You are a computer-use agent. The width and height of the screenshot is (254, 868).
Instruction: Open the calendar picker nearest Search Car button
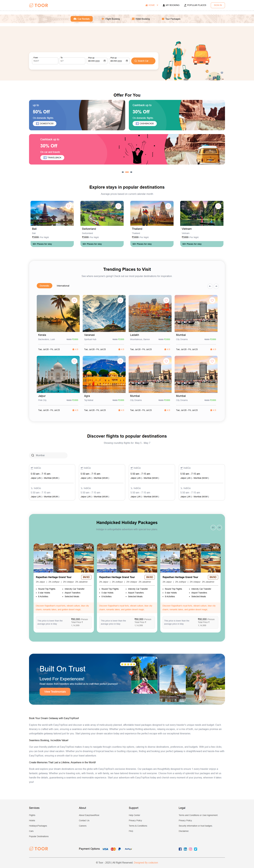tap(127, 61)
